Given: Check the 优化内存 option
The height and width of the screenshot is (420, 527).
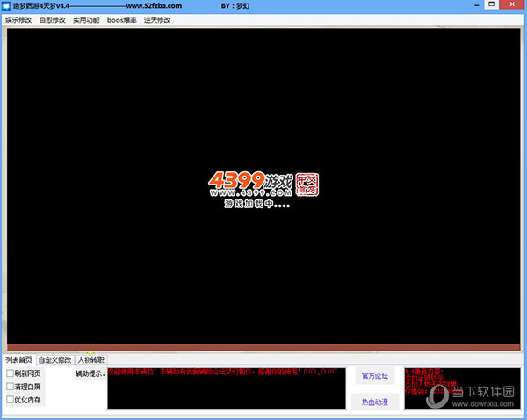Looking at the screenshot, I should (10, 400).
